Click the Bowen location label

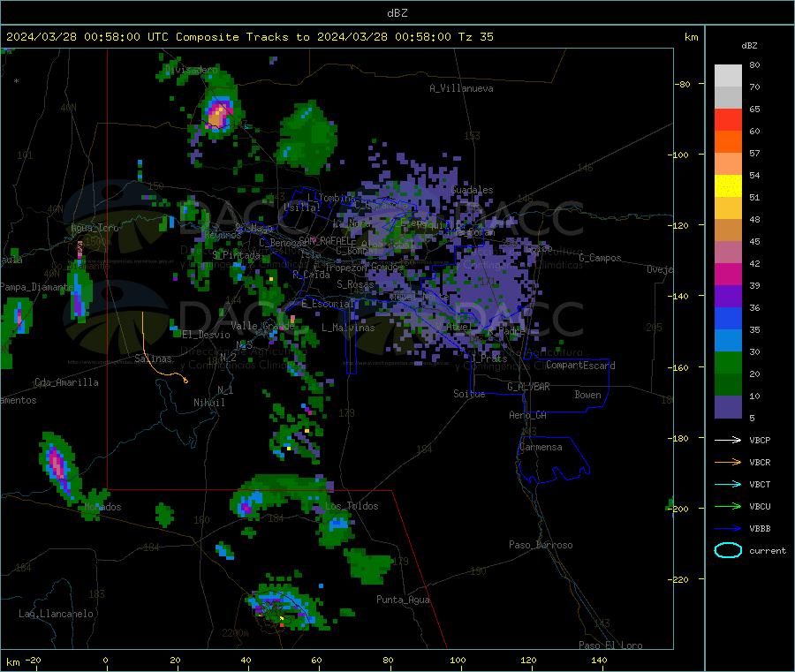587,395
